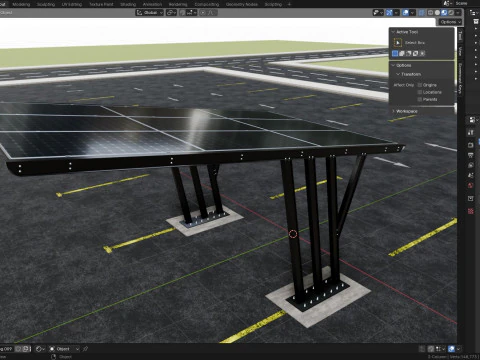Click the fake user shield icon
Screen dimensions: 480x360
click(19, 349)
